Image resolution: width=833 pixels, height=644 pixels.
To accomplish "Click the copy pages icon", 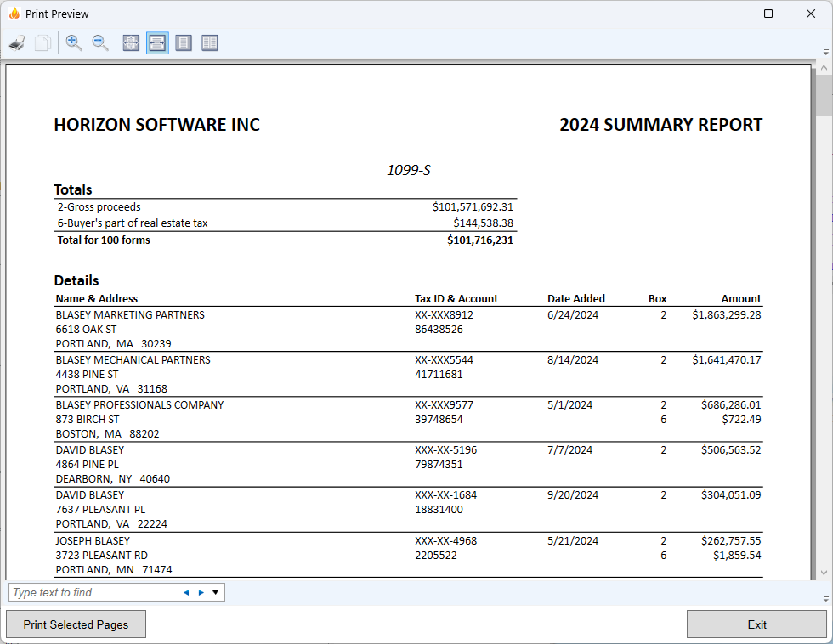I will click(x=42, y=43).
